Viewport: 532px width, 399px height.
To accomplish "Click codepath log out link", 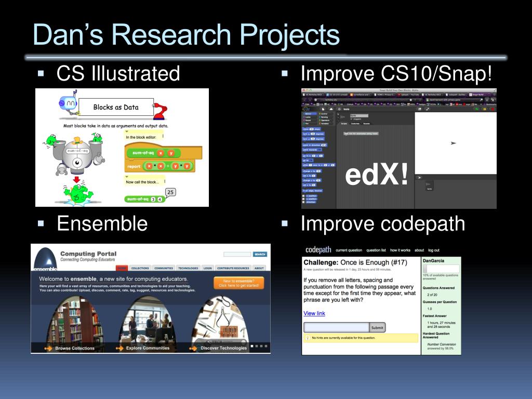I will point(434,250).
